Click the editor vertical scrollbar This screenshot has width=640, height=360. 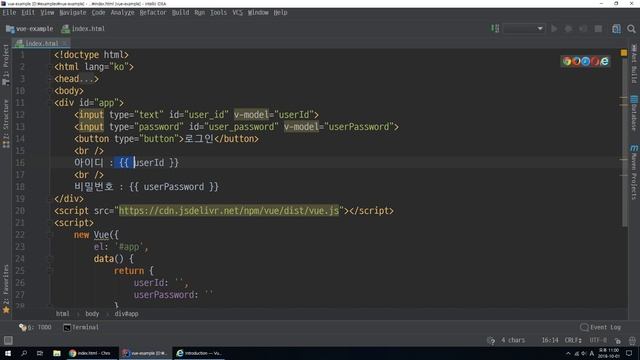pyautogui.click(x=624, y=143)
